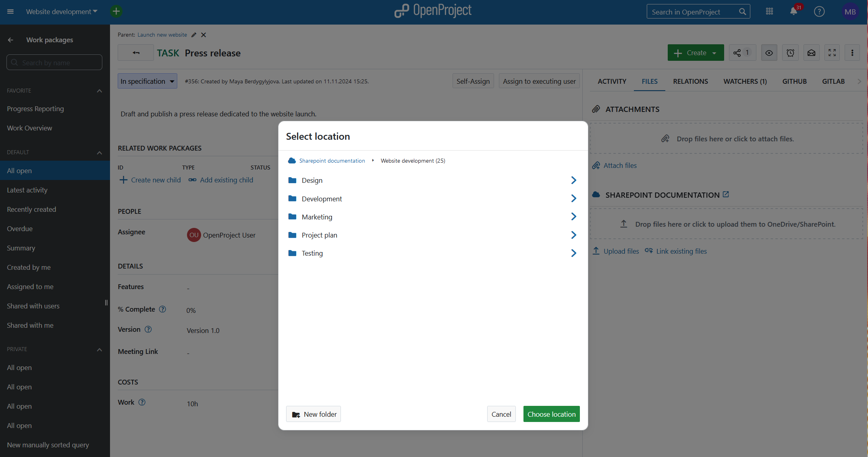Open the three-dot more actions menu

(x=852, y=53)
